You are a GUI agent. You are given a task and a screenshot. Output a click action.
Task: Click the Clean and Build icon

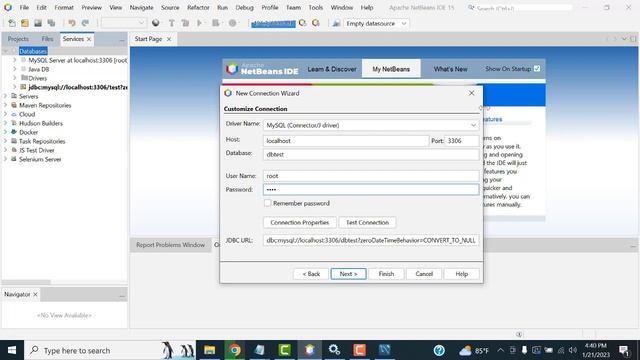[x=185, y=23]
